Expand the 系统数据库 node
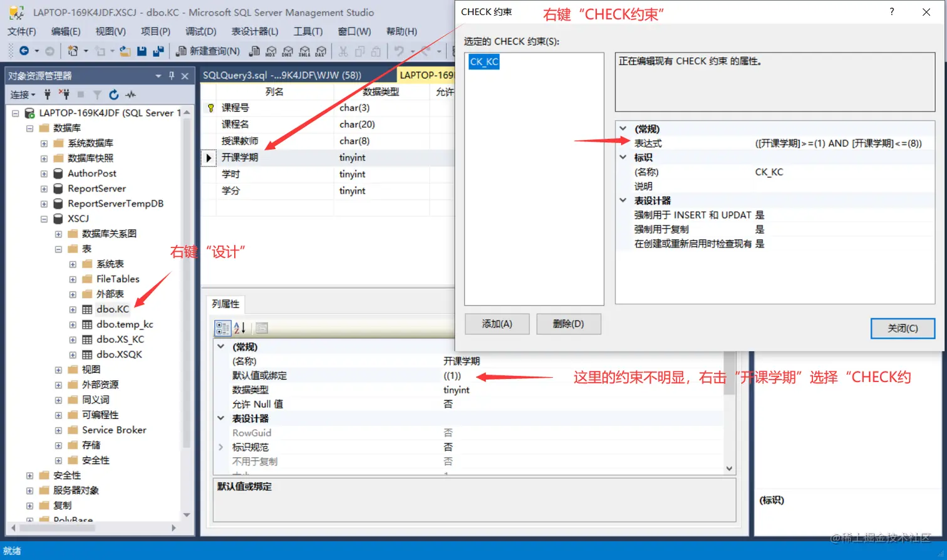The height and width of the screenshot is (560, 947). [x=44, y=143]
